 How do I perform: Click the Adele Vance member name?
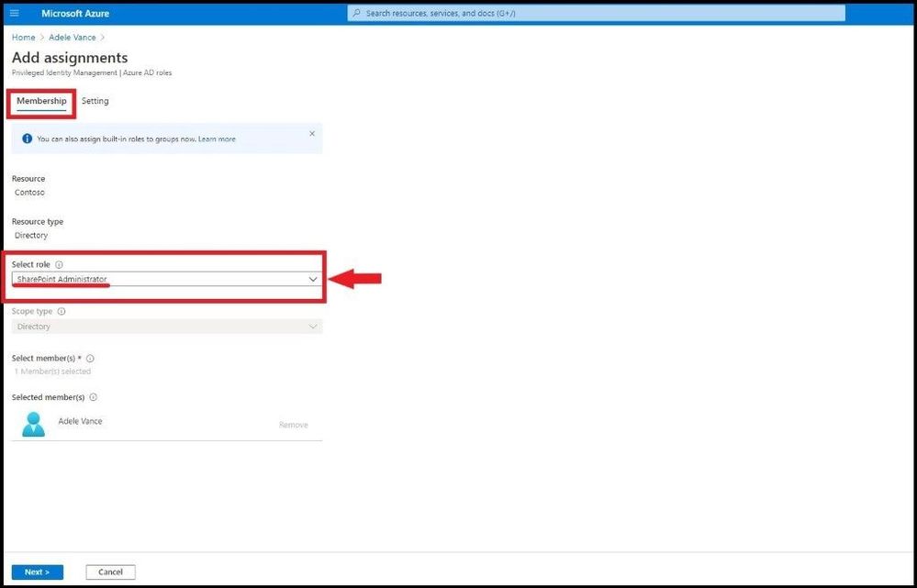click(80, 421)
